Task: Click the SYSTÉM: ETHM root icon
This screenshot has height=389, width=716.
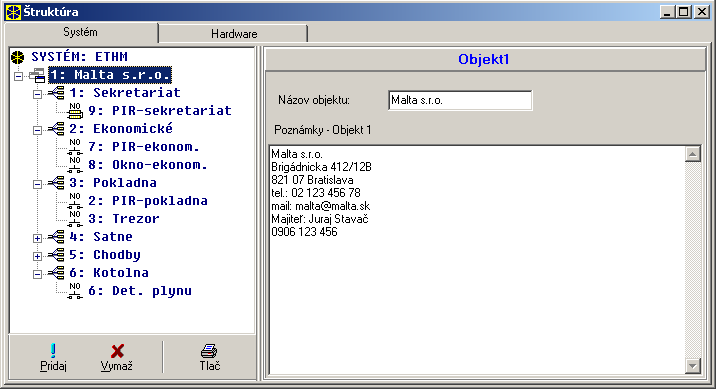Action: 17,57
